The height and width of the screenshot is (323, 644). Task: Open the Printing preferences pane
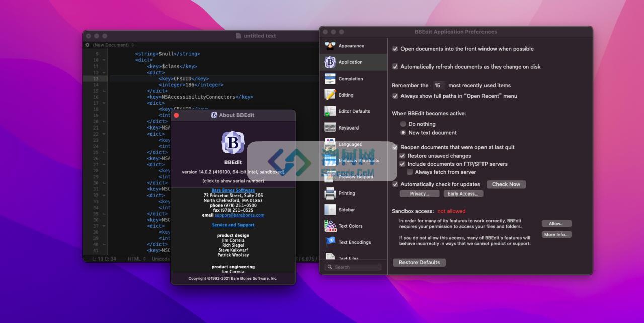pyautogui.click(x=354, y=193)
